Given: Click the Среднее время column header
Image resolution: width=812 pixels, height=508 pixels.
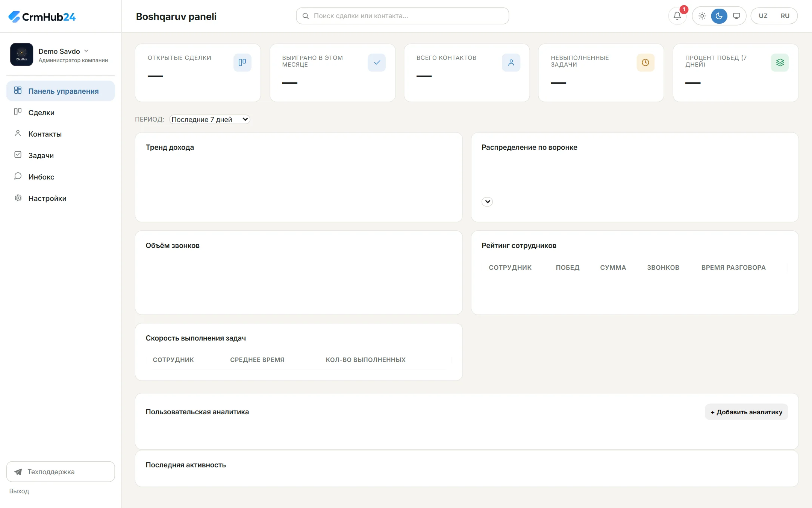Looking at the screenshot, I should coord(257,360).
